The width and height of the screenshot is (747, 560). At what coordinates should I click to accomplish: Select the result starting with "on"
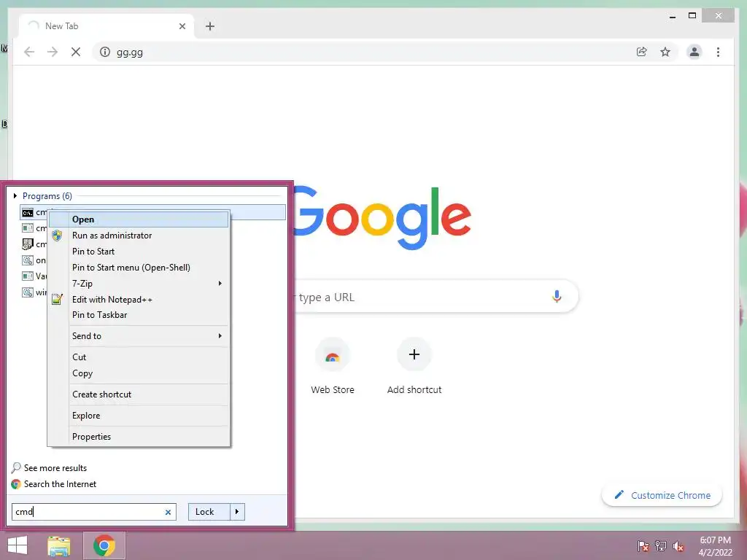pos(34,260)
